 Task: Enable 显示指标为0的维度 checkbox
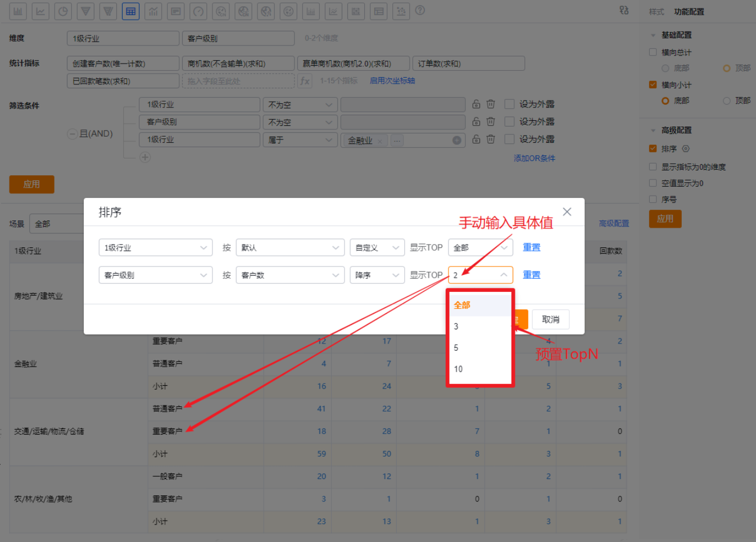pos(653,167)
